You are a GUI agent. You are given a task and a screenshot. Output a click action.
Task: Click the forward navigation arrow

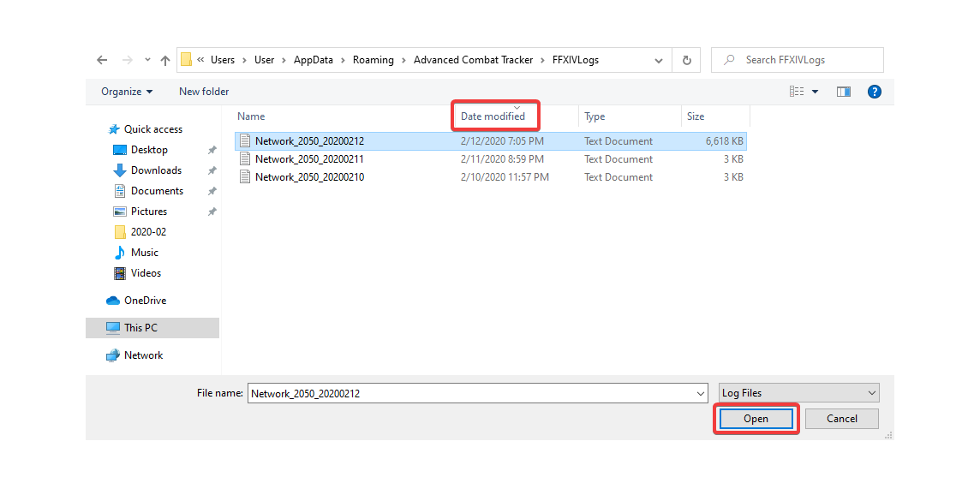(127, 60)
